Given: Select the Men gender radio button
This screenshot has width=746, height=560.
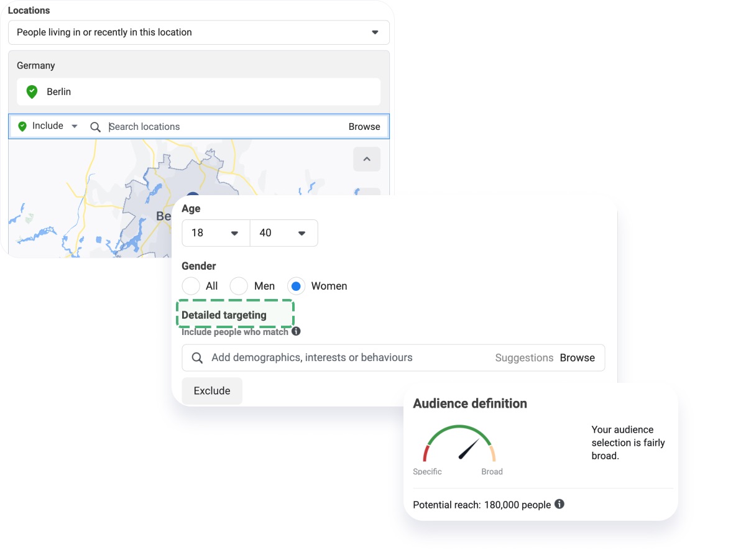Looking at the screenshot, I should [x=239, y=286].
